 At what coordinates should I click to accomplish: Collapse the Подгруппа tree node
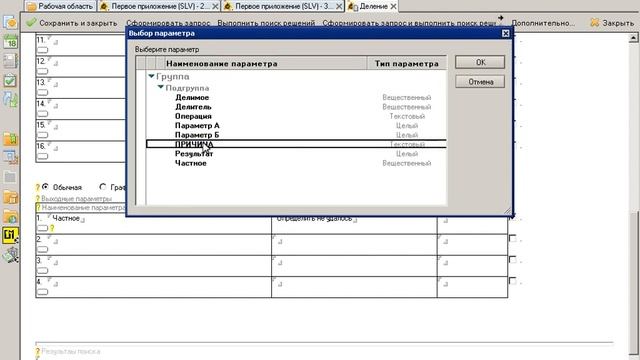[160, 87]
